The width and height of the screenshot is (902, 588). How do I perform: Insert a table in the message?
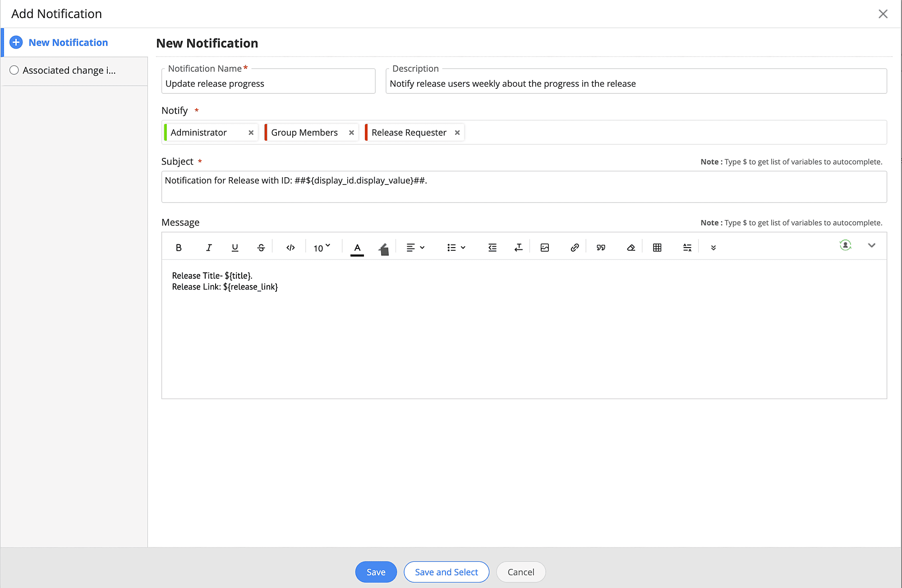pos(657,248)
